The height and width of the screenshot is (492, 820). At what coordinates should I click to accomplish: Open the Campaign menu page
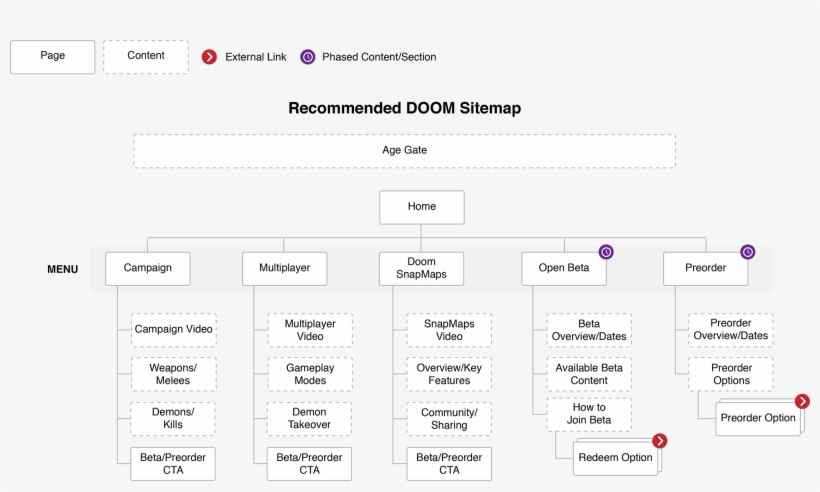(x=147, y=268)
